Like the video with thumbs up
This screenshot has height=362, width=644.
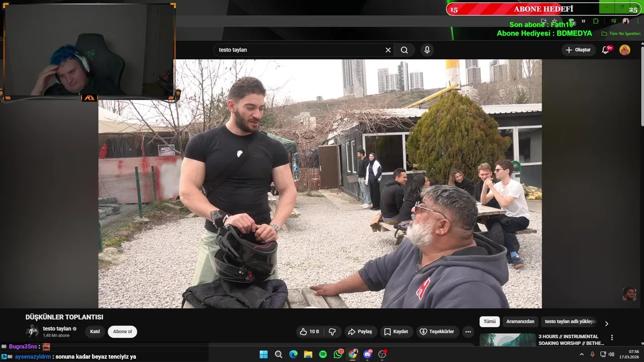(309, 332)
